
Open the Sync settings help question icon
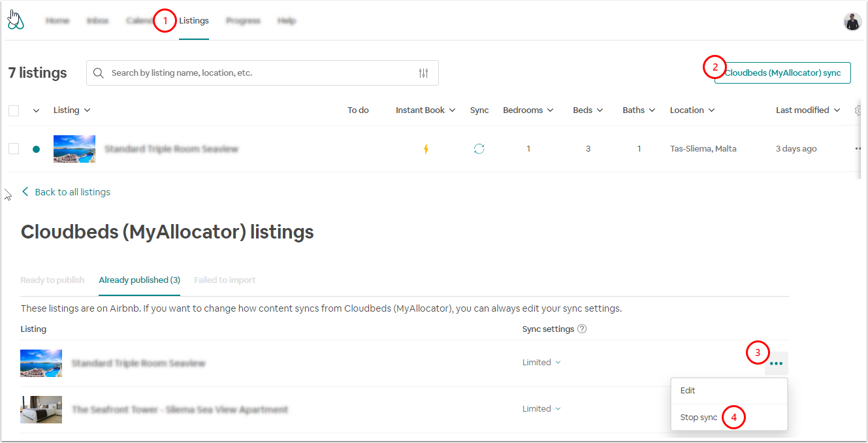pos(582,329)
